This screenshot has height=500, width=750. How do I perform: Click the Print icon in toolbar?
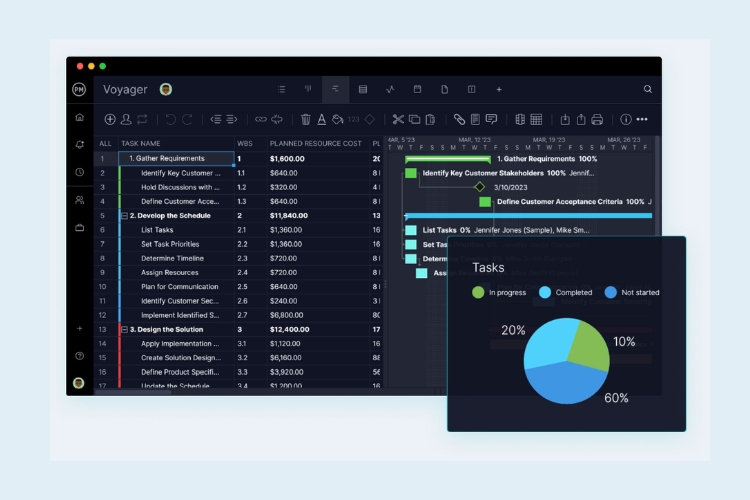tap(597, 119)
